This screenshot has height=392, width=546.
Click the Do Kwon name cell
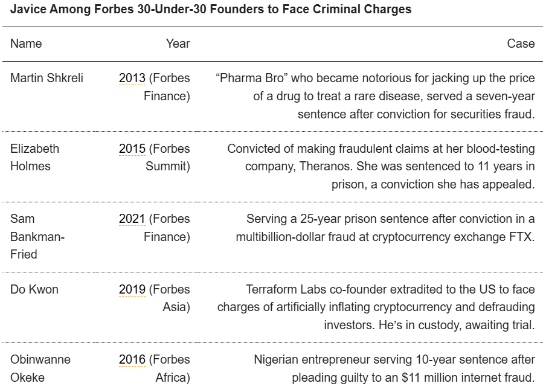(34, 289)
